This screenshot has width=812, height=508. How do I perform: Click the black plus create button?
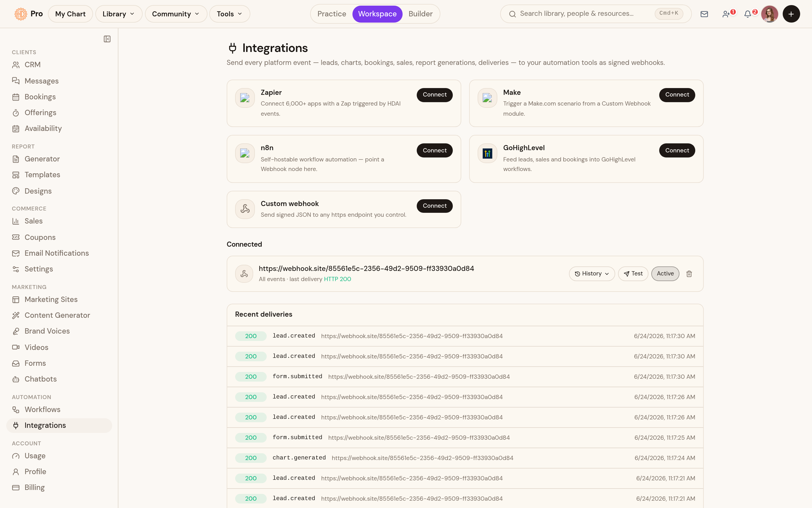tap(791, 14)
